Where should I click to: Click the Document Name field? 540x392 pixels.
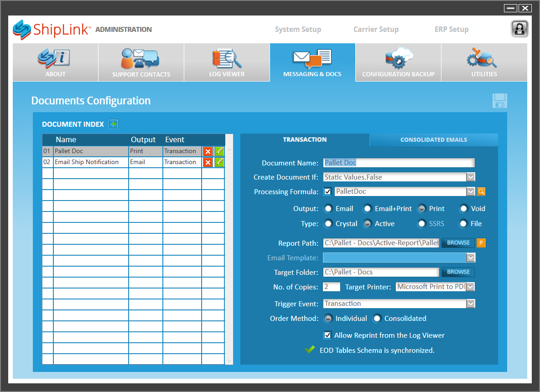399,162
